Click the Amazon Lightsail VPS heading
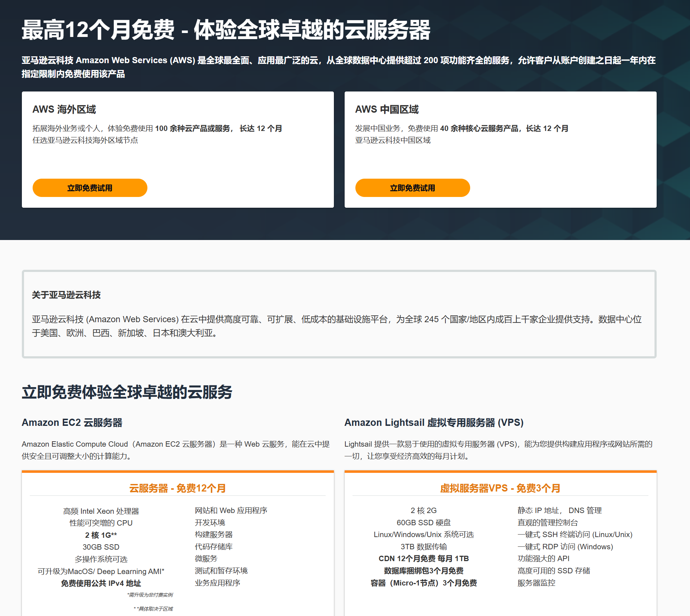This screenshot has height=616, width=690. click(x=434, y=423)
